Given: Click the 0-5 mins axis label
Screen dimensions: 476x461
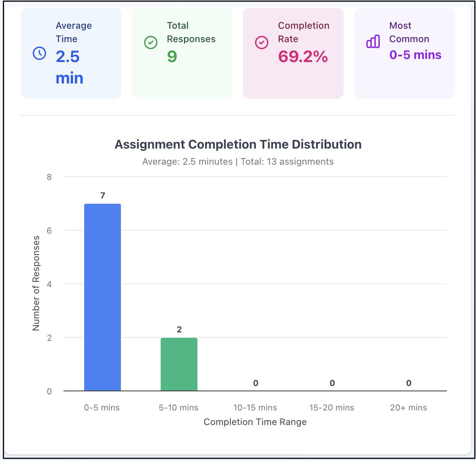Looking at the screenshot, I should tap(102, 408).
